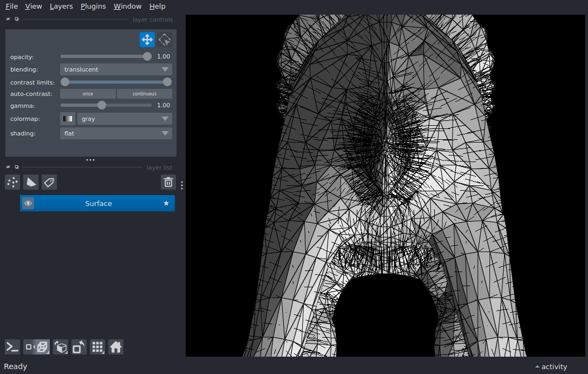Select the transform mode icon
Screen dimensions: 588x374
(x=165, y=40)
